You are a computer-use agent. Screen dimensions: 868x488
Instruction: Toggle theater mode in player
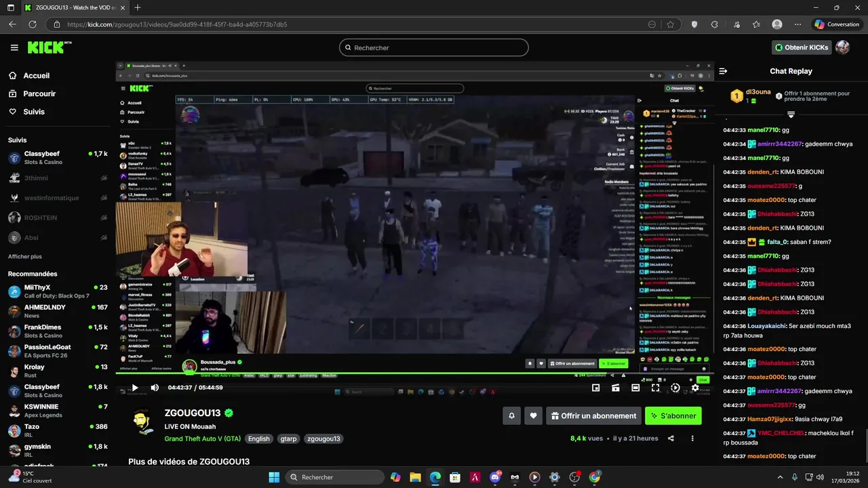(635, 388)
